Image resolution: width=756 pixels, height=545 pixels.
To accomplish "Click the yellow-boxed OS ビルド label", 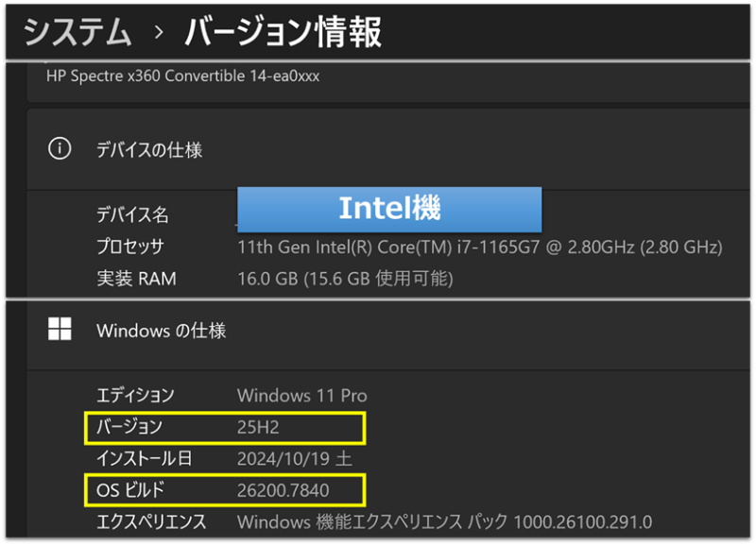I will pyautogui.click(x=133, y=490).
